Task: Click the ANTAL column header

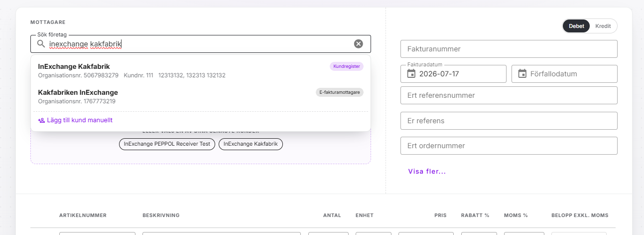Action: [332, 216]
